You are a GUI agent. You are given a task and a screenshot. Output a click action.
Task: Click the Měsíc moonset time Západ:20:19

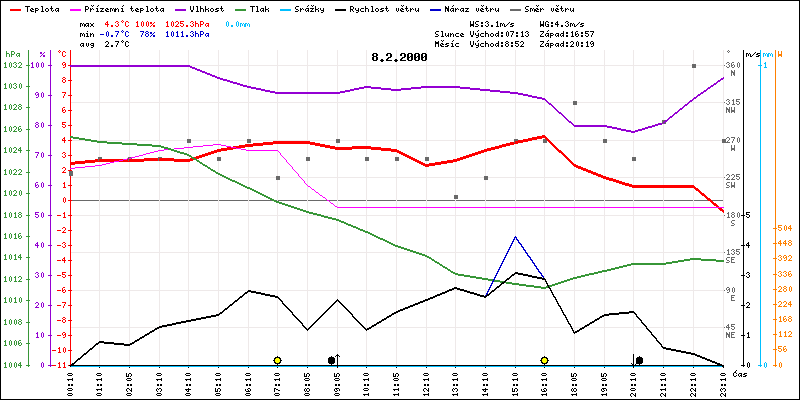[x=566, y=44]
